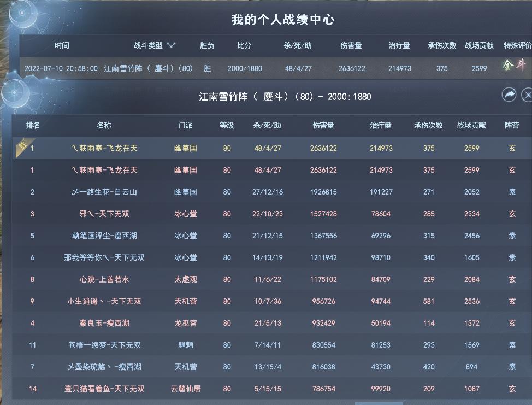
Task: Click the 时间 column header
Action: [x=62, y=45]
